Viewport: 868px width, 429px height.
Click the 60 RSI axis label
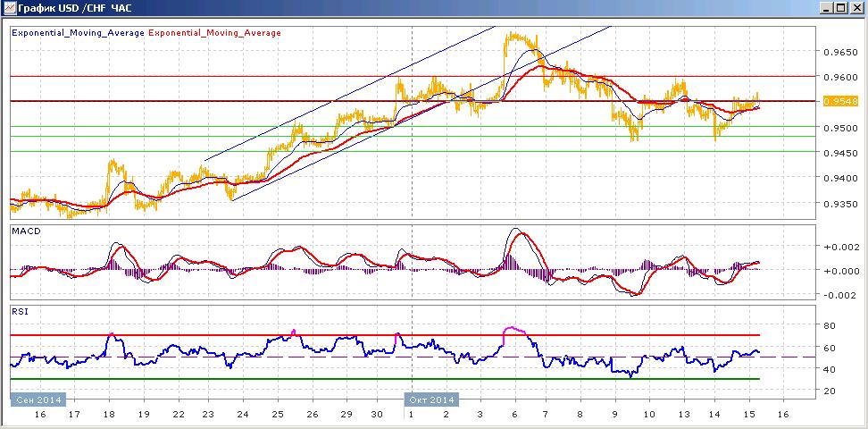830,348
